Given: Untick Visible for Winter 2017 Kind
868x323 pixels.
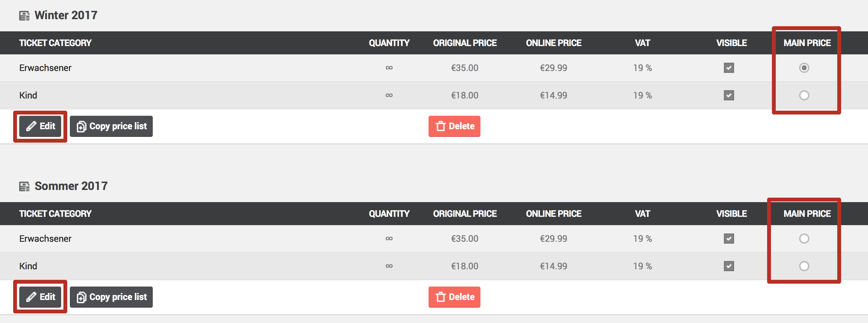Looking at the screenshot, I should point(728,95).
